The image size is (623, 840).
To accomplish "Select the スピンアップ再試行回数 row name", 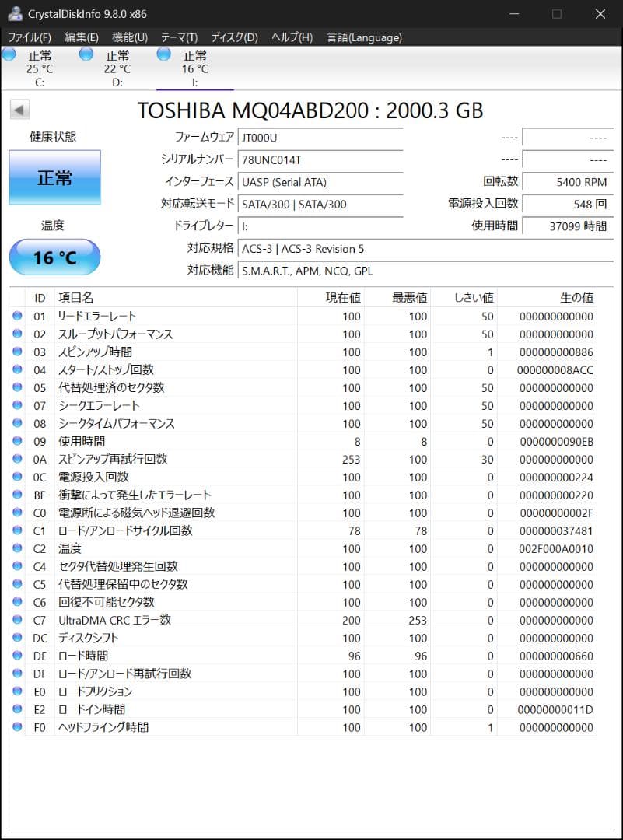I will (x=113, y=459).
